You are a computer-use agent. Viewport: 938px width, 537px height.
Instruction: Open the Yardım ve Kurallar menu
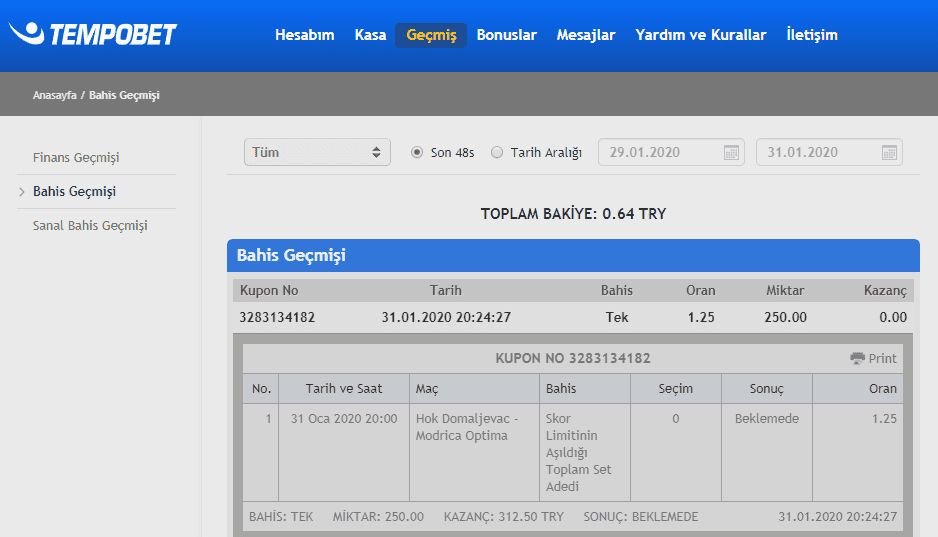pos(701,35)
